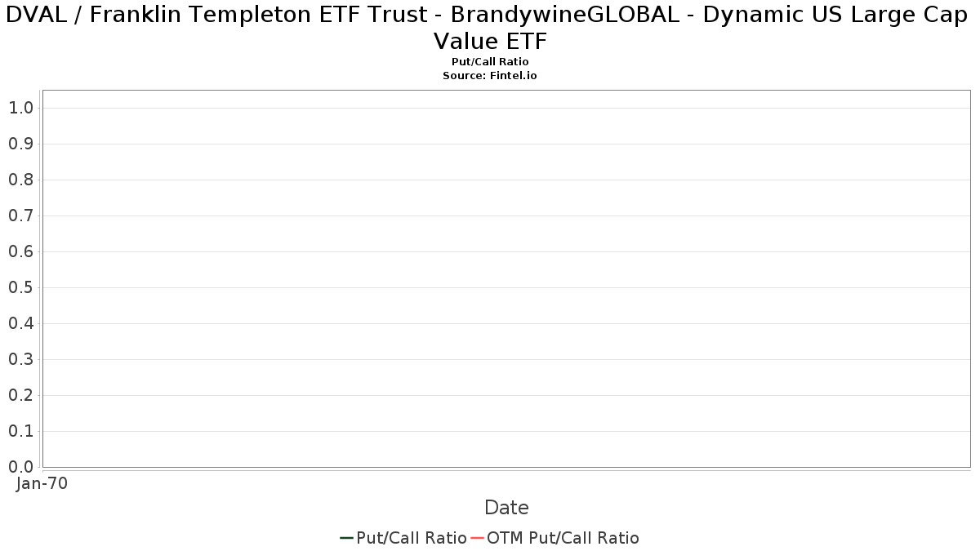Click the Date axis title
The height and width of the screenshot is (551, 980).
click(x=506, y=508)
